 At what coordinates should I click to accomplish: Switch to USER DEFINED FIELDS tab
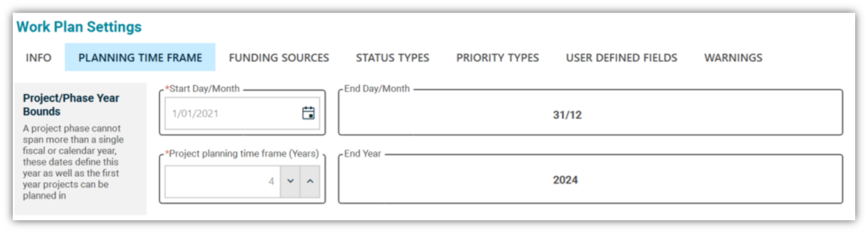pos(621,57)
